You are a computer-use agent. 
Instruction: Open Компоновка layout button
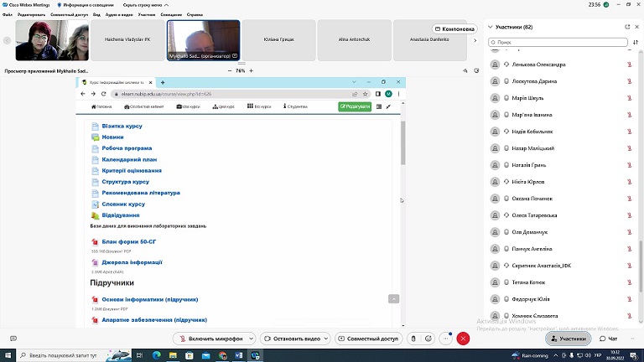454,28
